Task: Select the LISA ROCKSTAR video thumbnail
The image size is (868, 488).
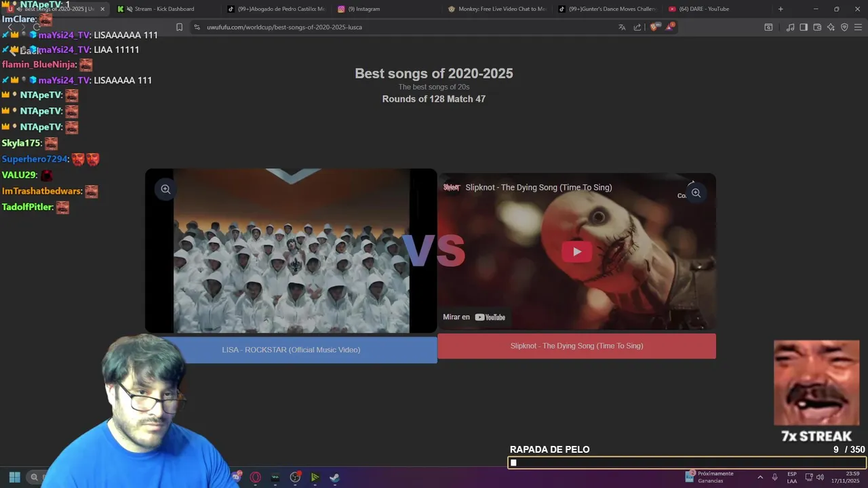Action: click(x=291, y=251)
